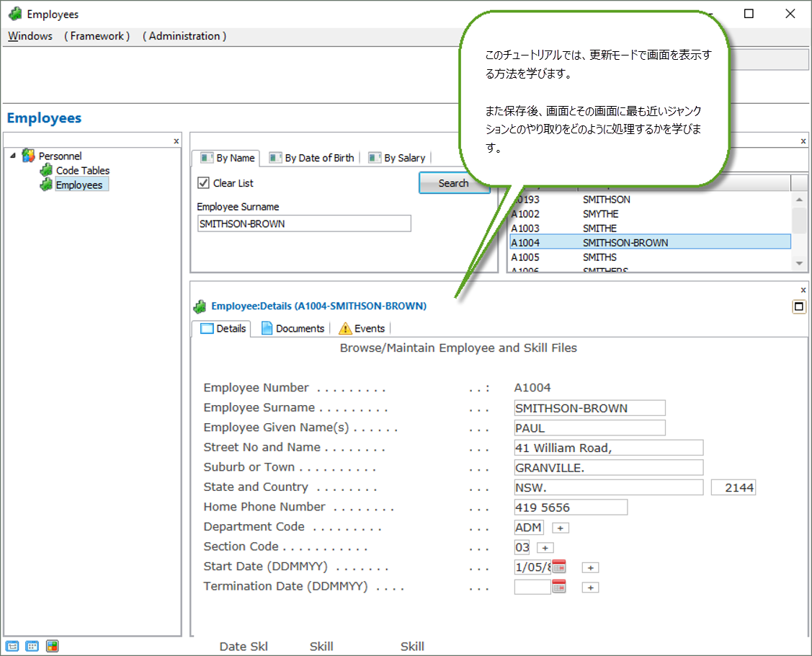Click the Search button
Viewport: 812px width, 656px height.
coord(454,183)
